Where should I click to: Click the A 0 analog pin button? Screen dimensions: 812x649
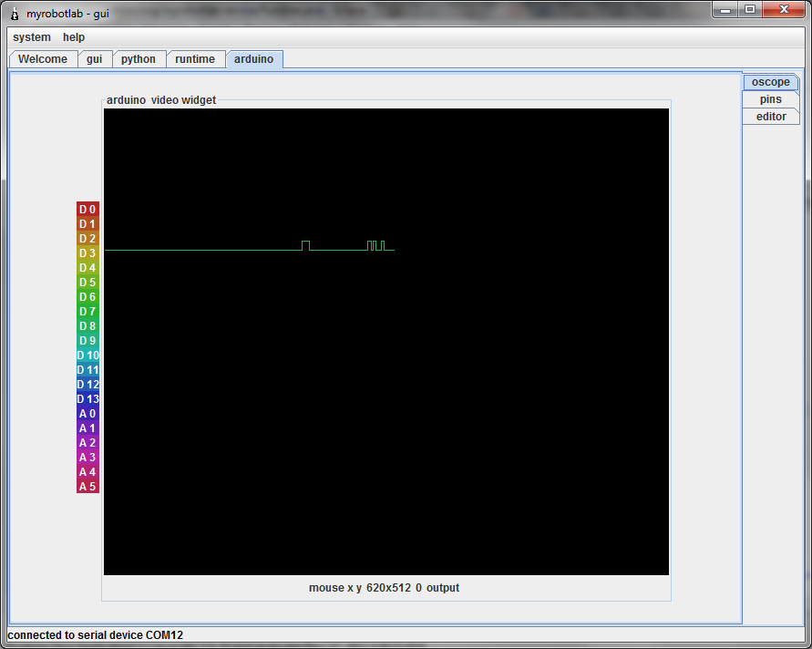(87, 413)
